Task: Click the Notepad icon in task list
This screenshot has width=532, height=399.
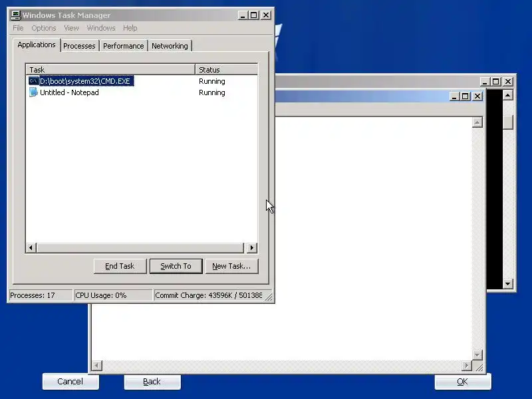Action: (x=33, y=92)
